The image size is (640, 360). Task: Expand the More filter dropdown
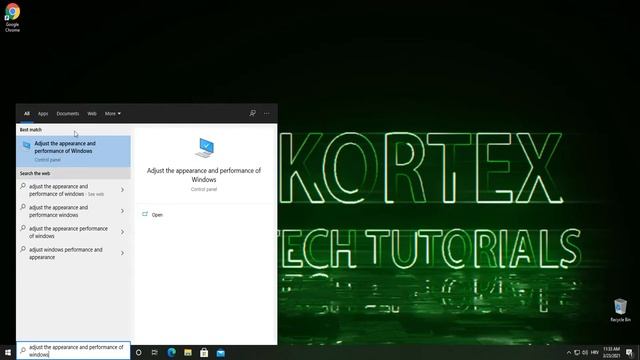[x=113, y=113]
